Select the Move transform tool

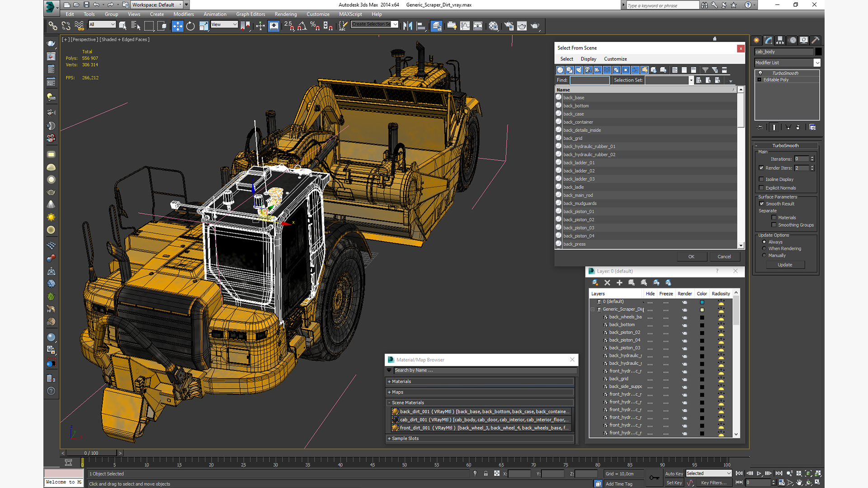click(177, 26)
